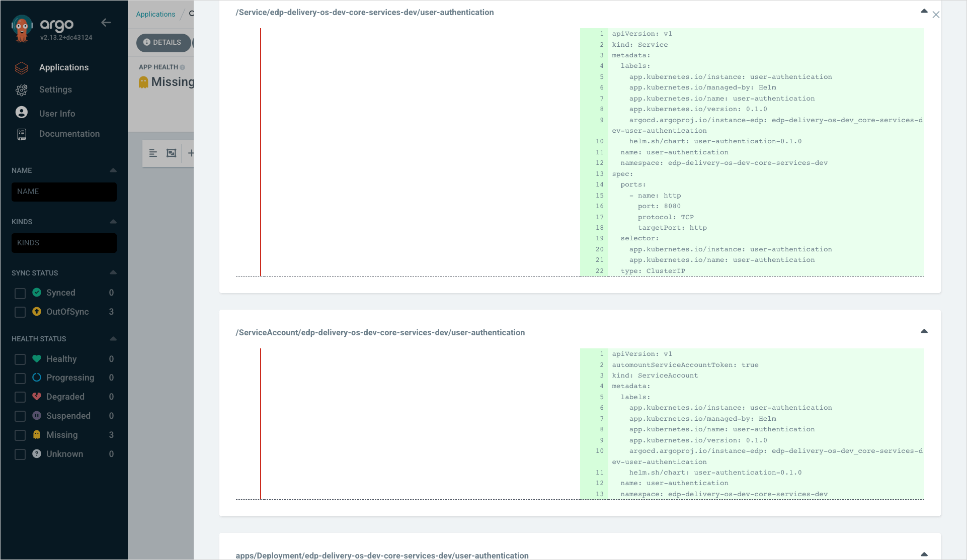The height and width of the screenshot is (560, 967).
Task: Focus the NAME filter input field
Action: click(64, 192)
